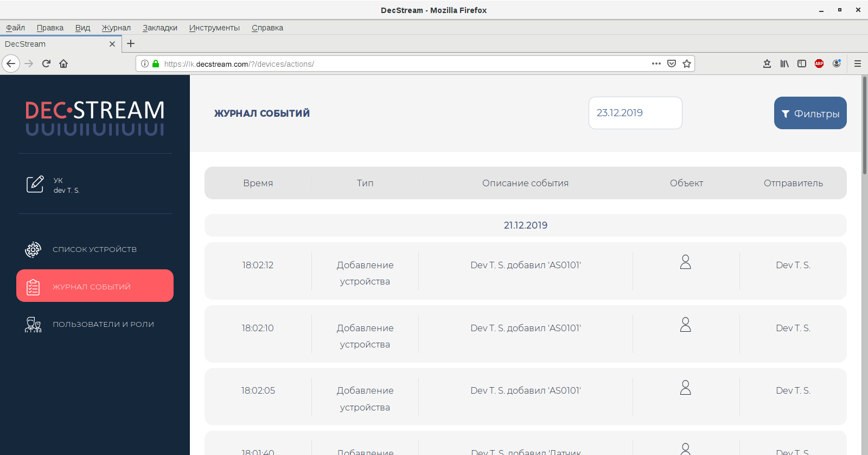The image size is (868, 455).
Task: Click the Время column header
Action: point(258,183)
